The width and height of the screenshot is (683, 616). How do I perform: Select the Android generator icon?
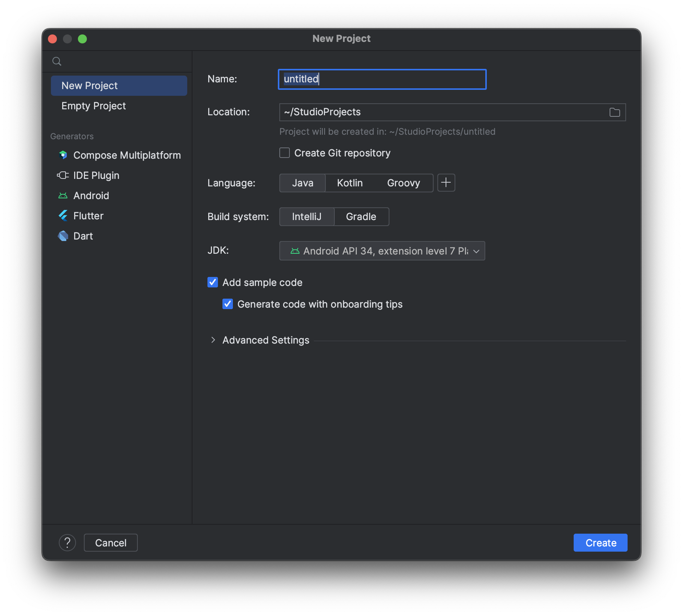click(x=63, y=195)
